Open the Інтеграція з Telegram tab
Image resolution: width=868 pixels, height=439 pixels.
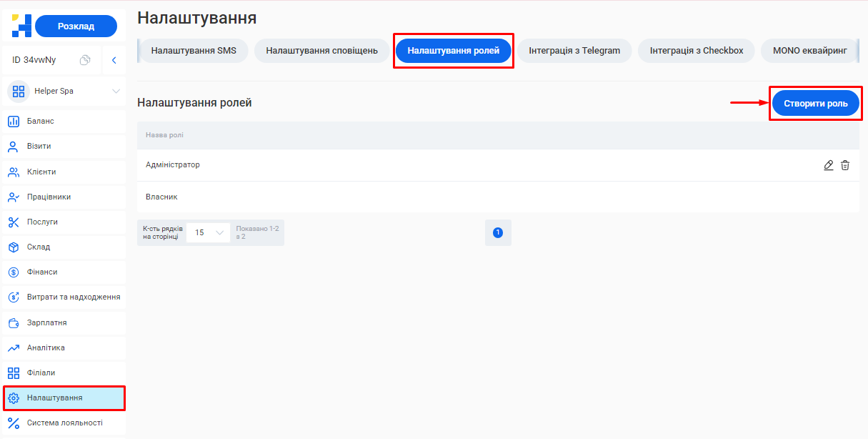(574, 50)
